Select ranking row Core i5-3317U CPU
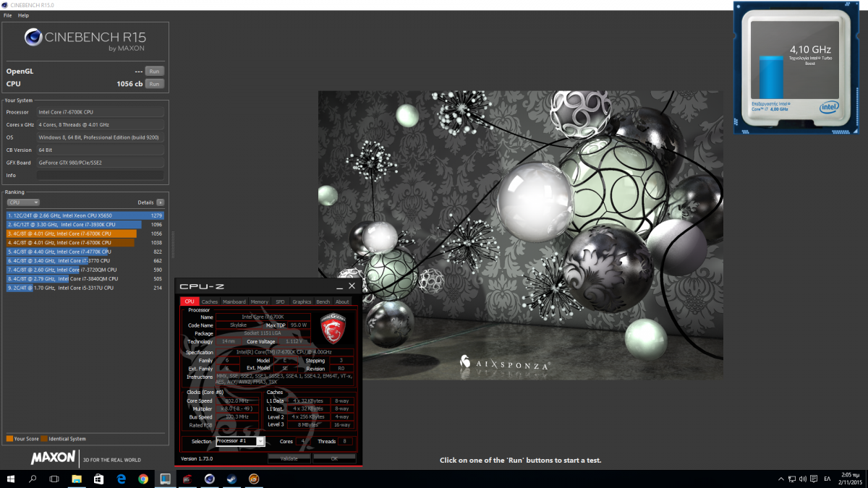The image size is (868, 488). tap(85, 288)
